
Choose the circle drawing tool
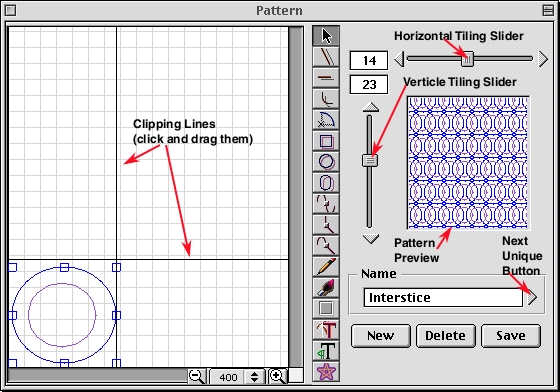tap(326, 162)
